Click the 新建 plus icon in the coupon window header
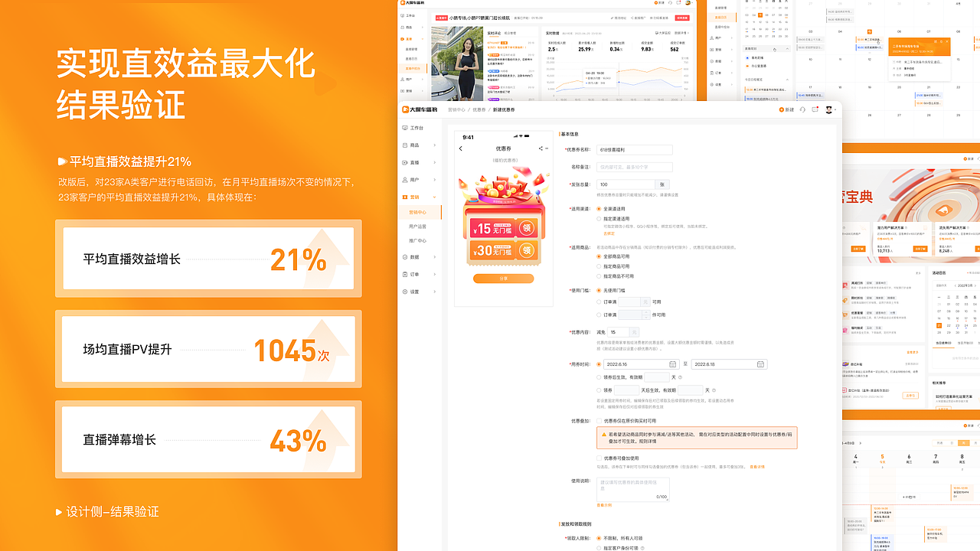980x551 pixels. coord(781,109)
